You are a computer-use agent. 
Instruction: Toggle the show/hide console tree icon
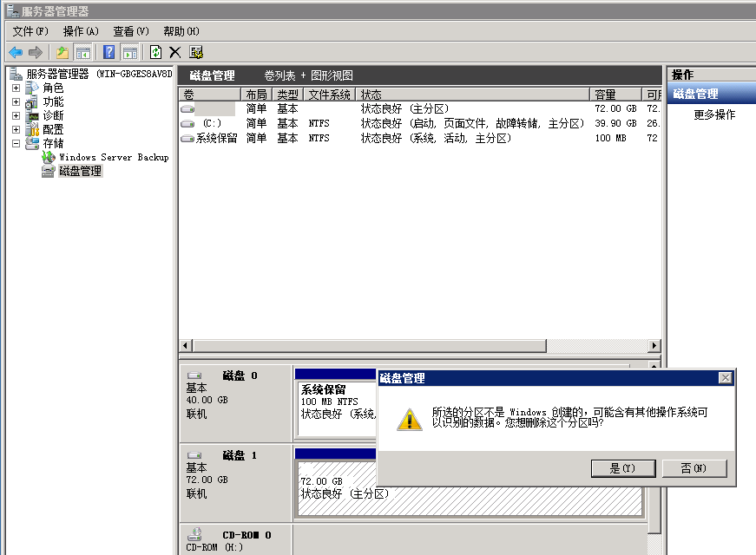coord(83,52)
